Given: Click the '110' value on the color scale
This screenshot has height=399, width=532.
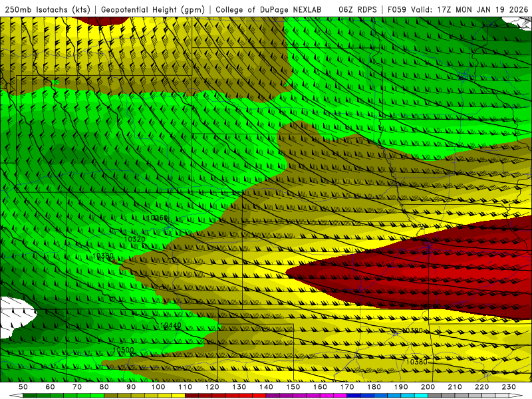Looking at the screenshot, I should click(x=186, y=387).
